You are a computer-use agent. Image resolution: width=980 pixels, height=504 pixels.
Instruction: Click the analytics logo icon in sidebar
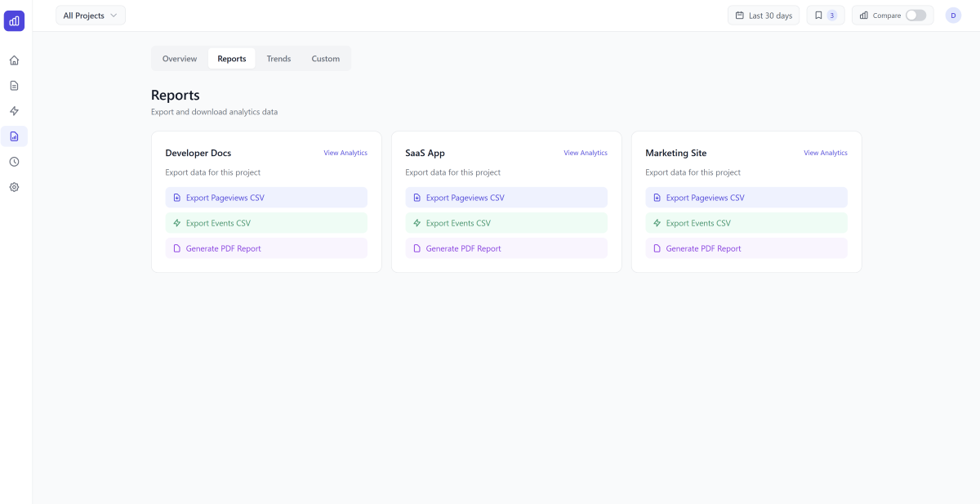pyautogui.click(x=14, y=21)
